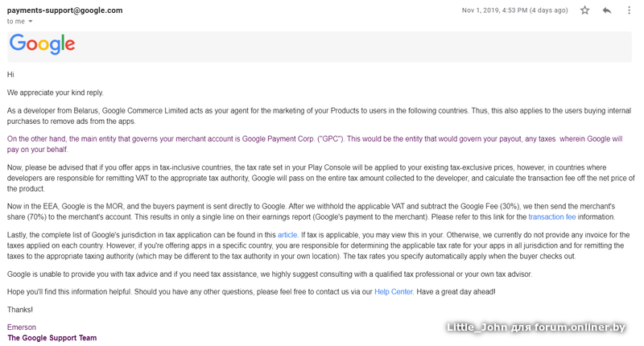Open the 'article' link on tax jurisdictions
The width and height of the screenshot is (644, 346).
(287, 234)
